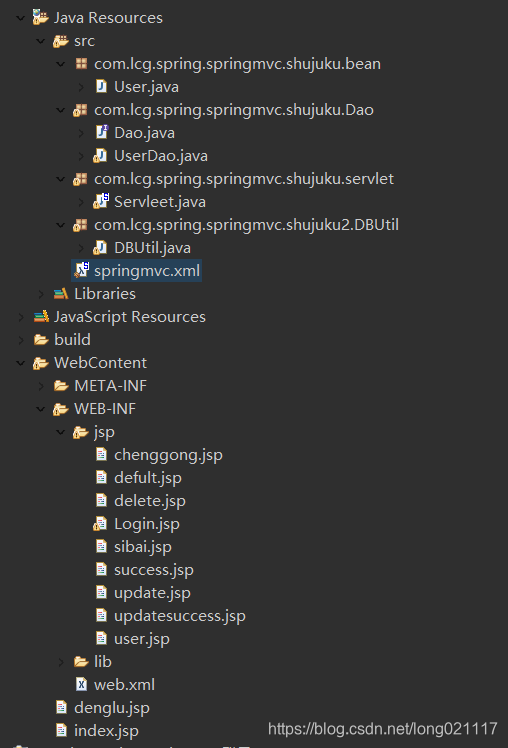Select the web.xml label
This screenshot has width=508, height=748.
124,685
